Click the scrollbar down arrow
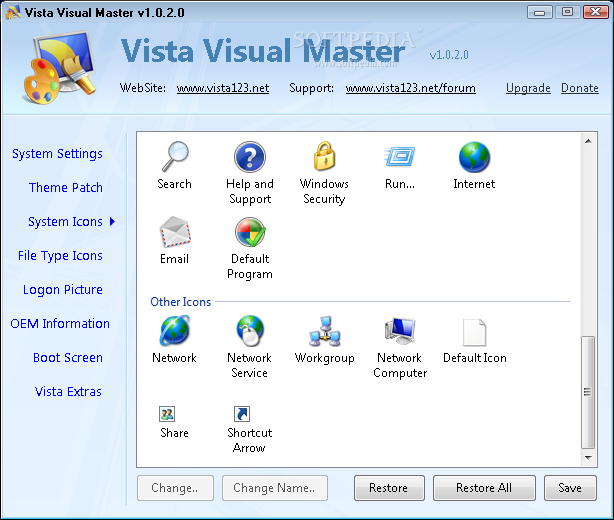The width and height of the screenshot is (614, 520). click(x=588, y=457)
